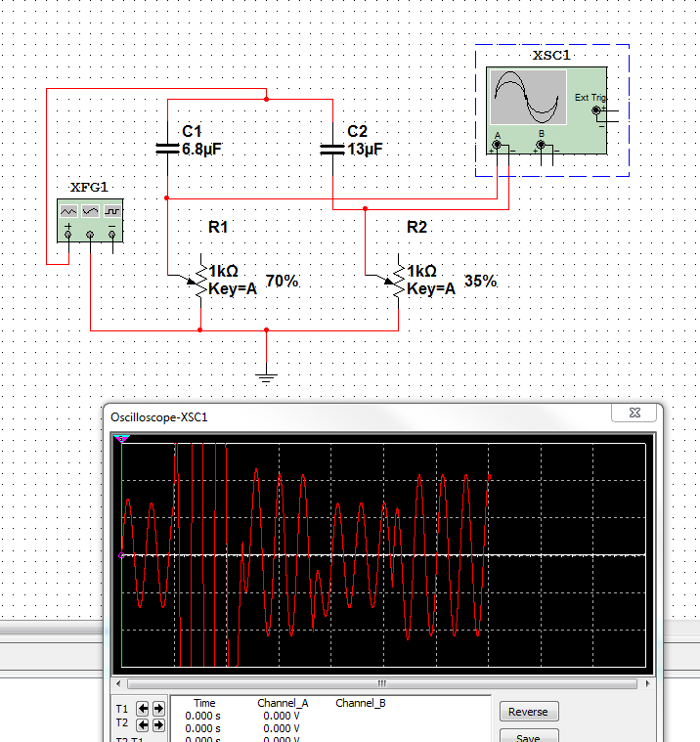The height and width of the screenshot is (742, 700).
Task: Click the capacitor C1 symbol
Action: pos(167,149)
